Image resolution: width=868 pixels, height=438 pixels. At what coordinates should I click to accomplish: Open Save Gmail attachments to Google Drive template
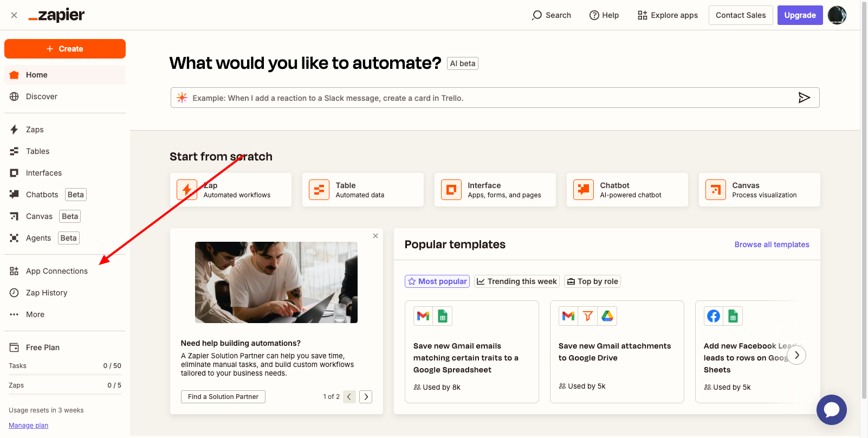tap(617, 352)
